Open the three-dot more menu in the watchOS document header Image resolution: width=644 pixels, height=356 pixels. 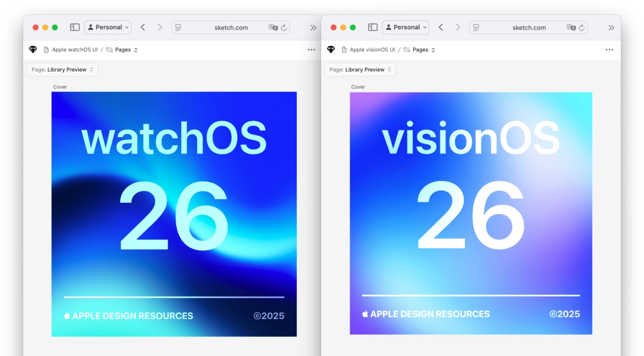311,50
